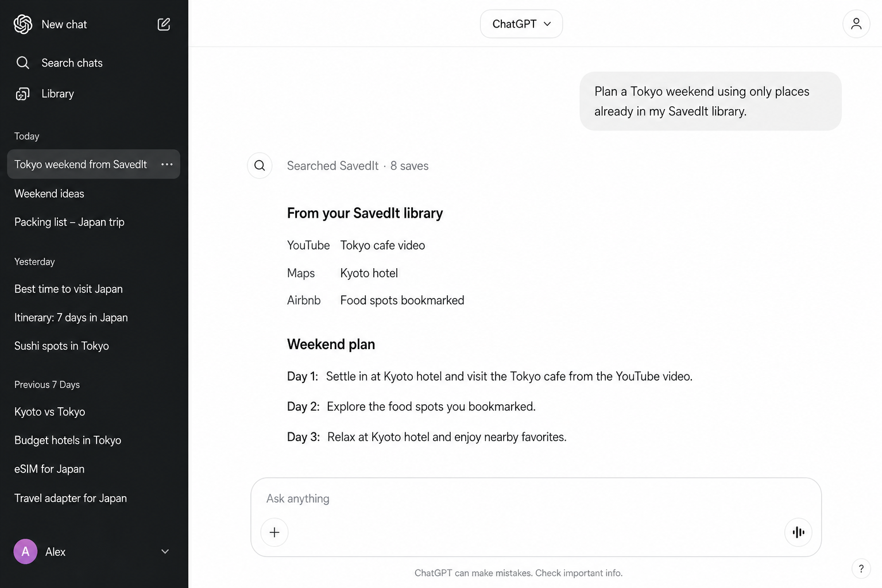
Task: Click the Tokyo cafe video item
Action: click(x=382, y=245)
